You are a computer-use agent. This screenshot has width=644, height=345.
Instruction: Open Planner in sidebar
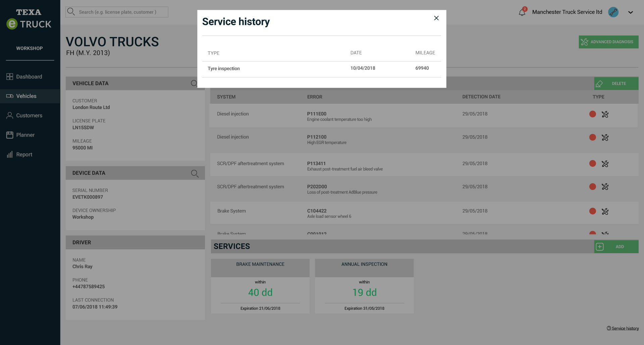tap(30, 135)
